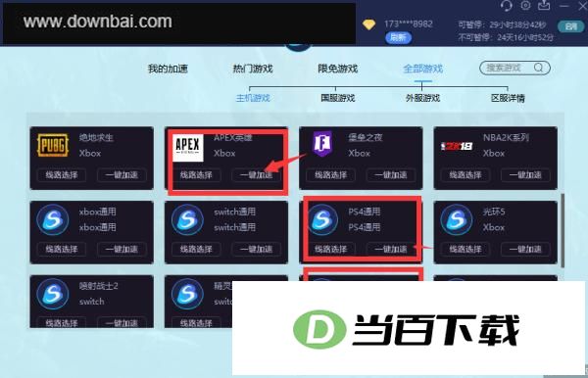Select 国服游戏 sub-category
Screen dimensions: 588x378
click(x=338, y=98)
